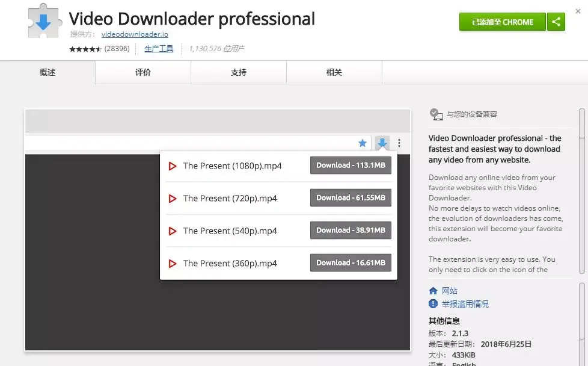Open the videodownloader.io developer link

point(135,34)
